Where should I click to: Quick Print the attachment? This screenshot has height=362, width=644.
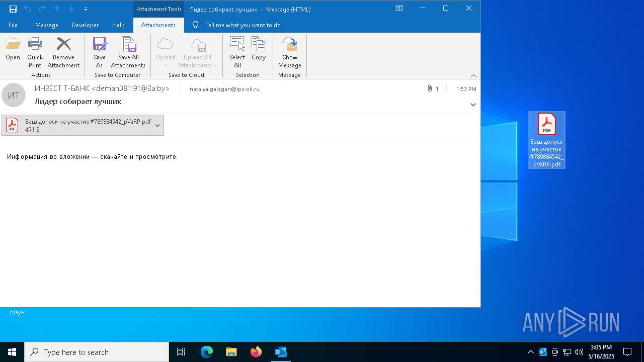tap(35, 52)
